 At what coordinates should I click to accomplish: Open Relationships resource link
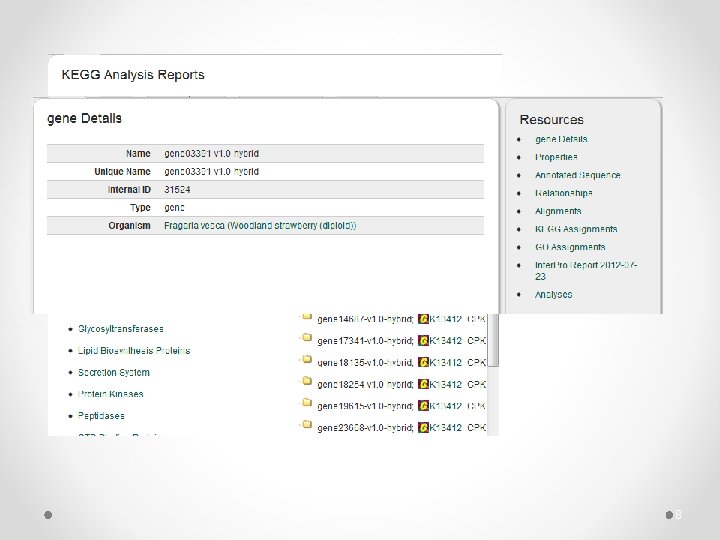[563, 193]
